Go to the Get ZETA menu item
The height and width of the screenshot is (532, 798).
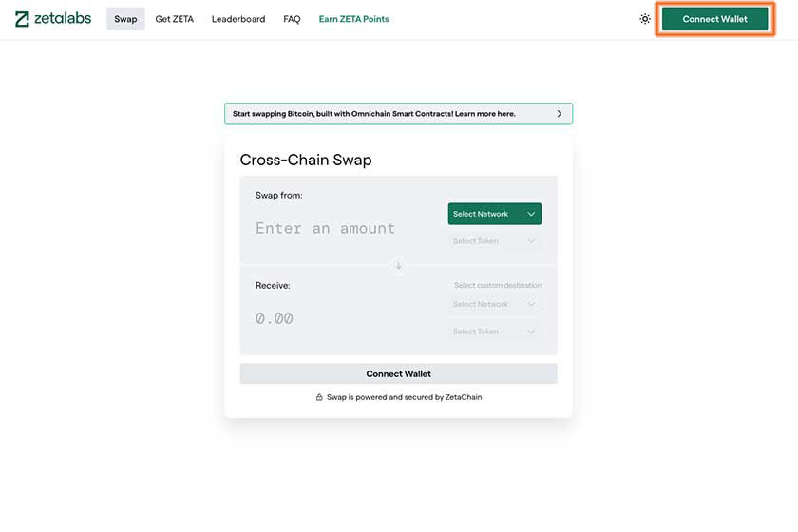point(175,19)
